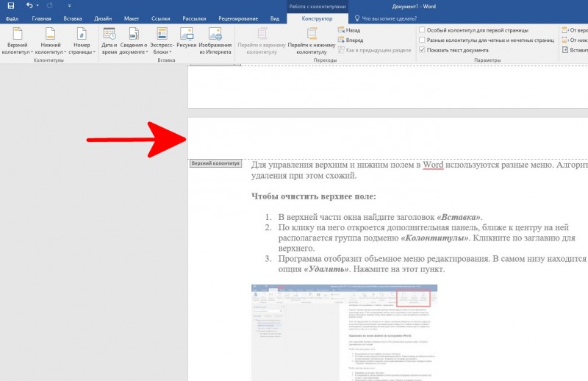Open the Undo history dropdown arrow

click(37, 6)
